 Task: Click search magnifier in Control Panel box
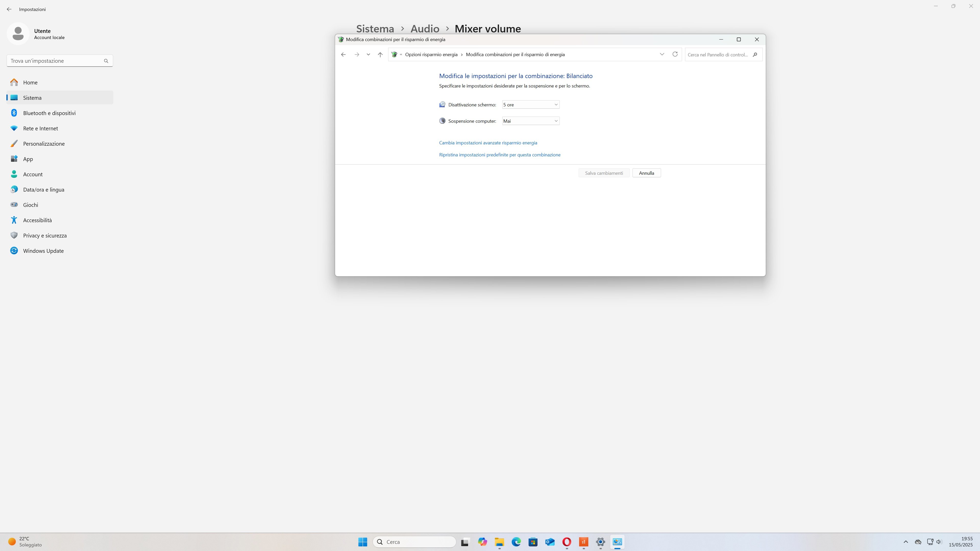[x=755, y=54]
